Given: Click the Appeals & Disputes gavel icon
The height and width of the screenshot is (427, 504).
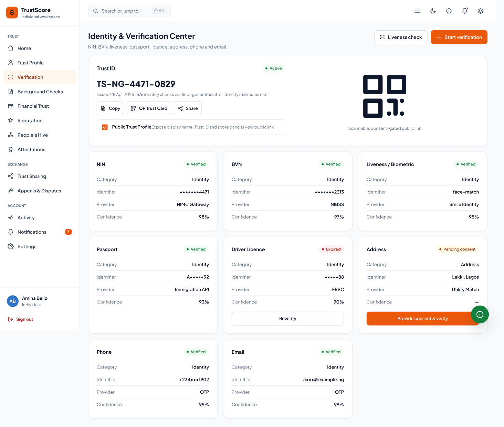Looking at the screenshot, I should click(x=11, y=191).
